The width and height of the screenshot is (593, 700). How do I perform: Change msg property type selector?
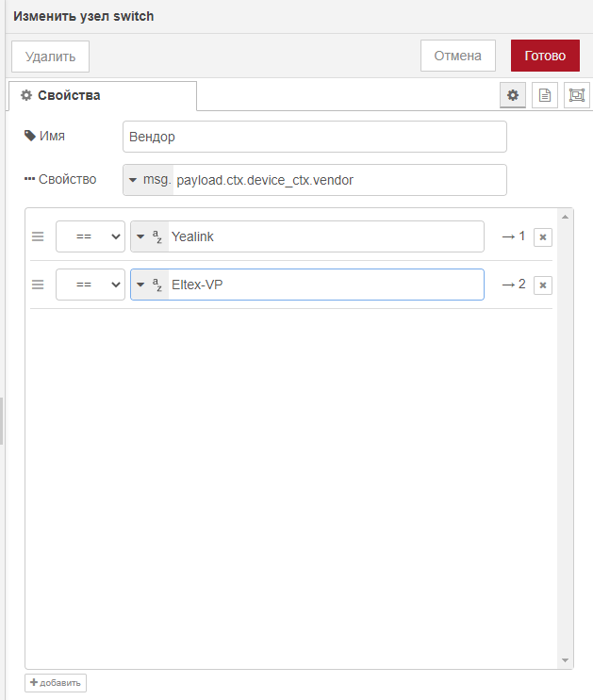pyautogui.click(x=148, y=180)
